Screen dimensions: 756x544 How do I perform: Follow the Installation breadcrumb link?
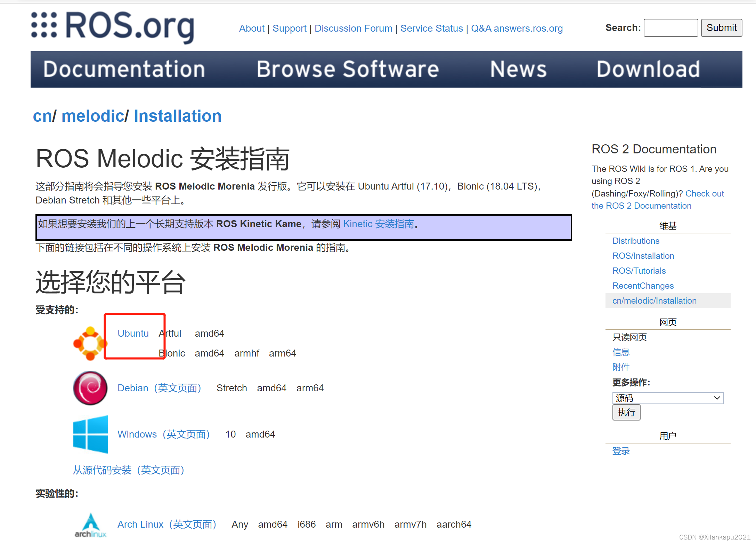[178, 116]
